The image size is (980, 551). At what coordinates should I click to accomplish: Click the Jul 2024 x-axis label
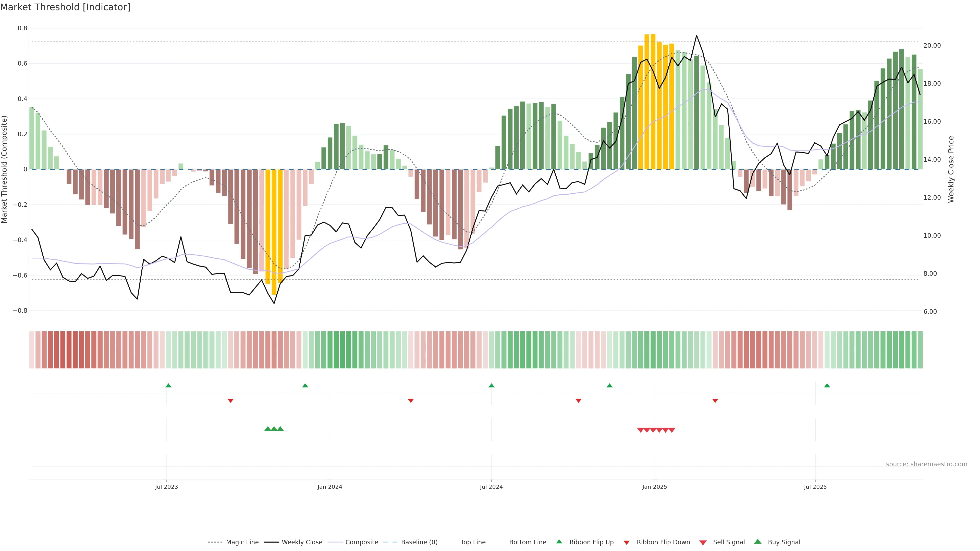pos(491,487)
